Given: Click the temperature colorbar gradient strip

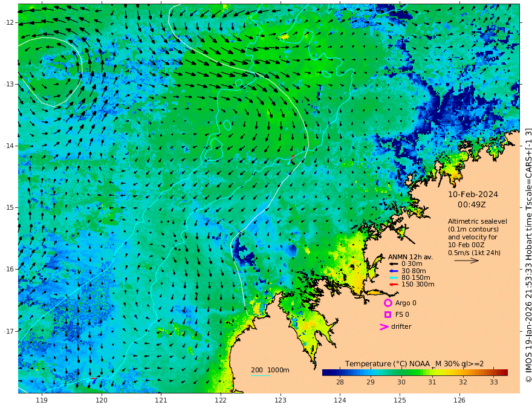Looking at the screenshot, I should tap(415, 373).
